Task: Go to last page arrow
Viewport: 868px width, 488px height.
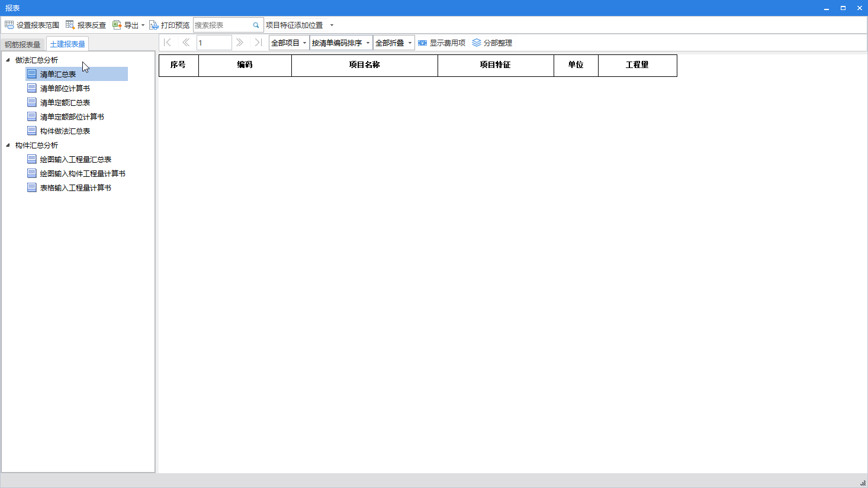Action: 258,43
